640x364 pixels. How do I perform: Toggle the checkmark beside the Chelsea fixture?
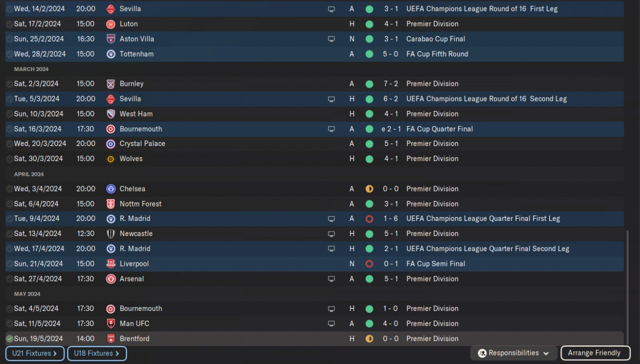(x=9, y=189)
